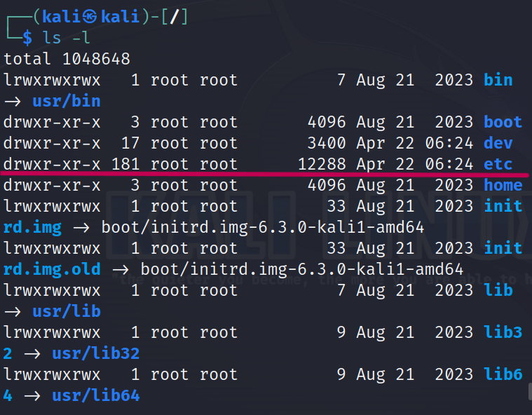Click link count 17 in dev row
Image resolution: width=532 pixels, height=415 pixels.
click(130, 143)
